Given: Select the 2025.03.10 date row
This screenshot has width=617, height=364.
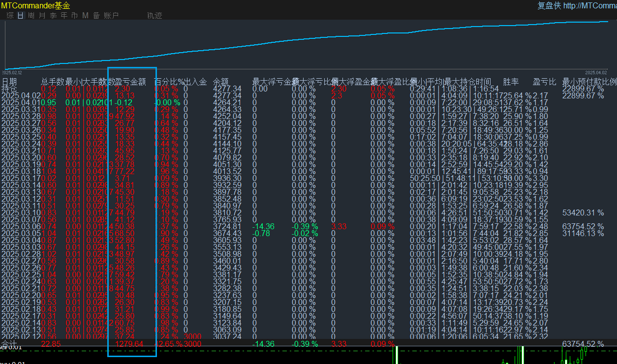Looking at the screenshot, I should [21, 212].
